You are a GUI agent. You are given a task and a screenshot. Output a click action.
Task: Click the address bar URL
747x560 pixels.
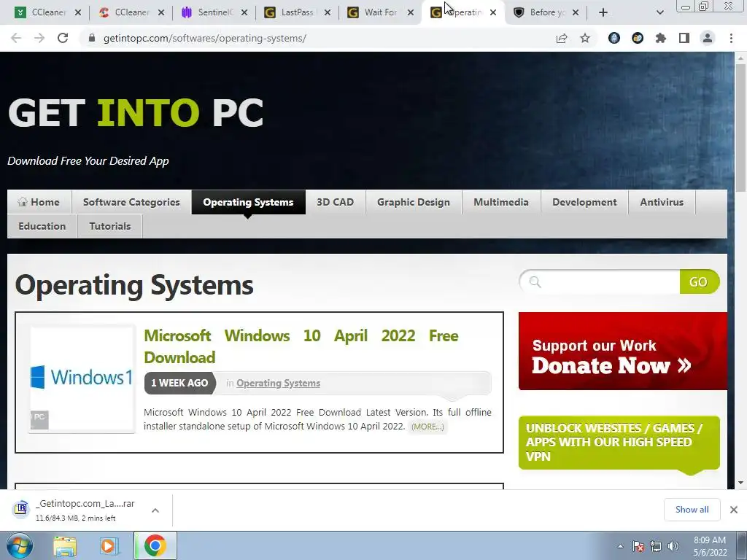(205, 38)
